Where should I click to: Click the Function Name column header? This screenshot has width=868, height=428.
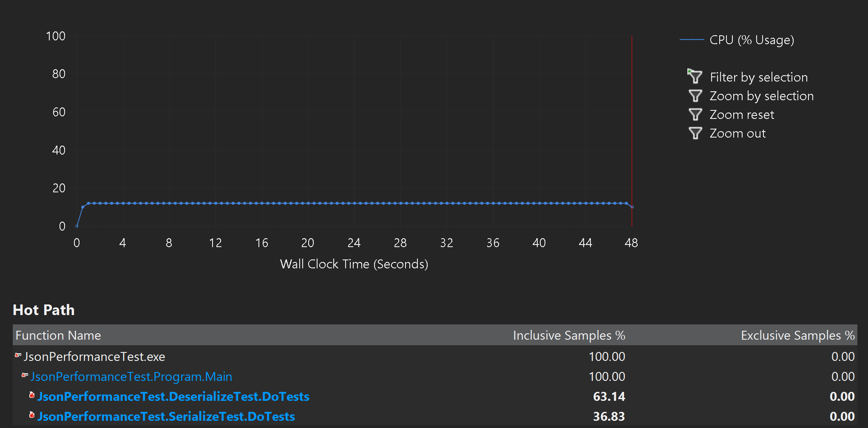coord(58,335)
